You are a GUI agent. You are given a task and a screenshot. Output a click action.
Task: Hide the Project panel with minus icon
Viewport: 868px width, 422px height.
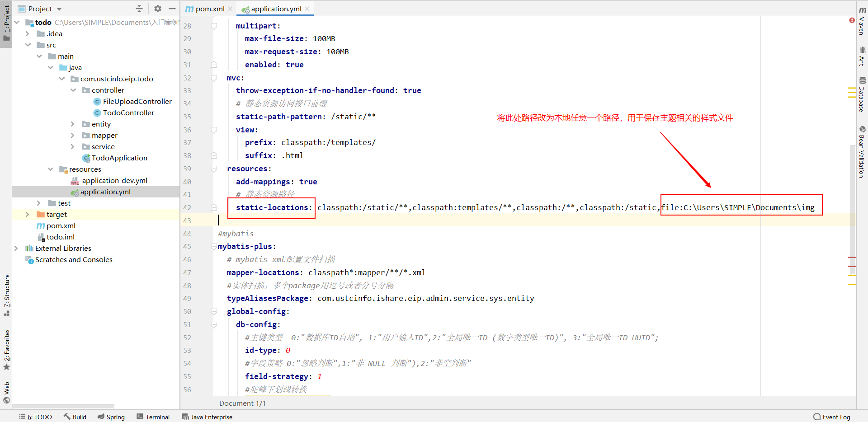click(172, 9)
